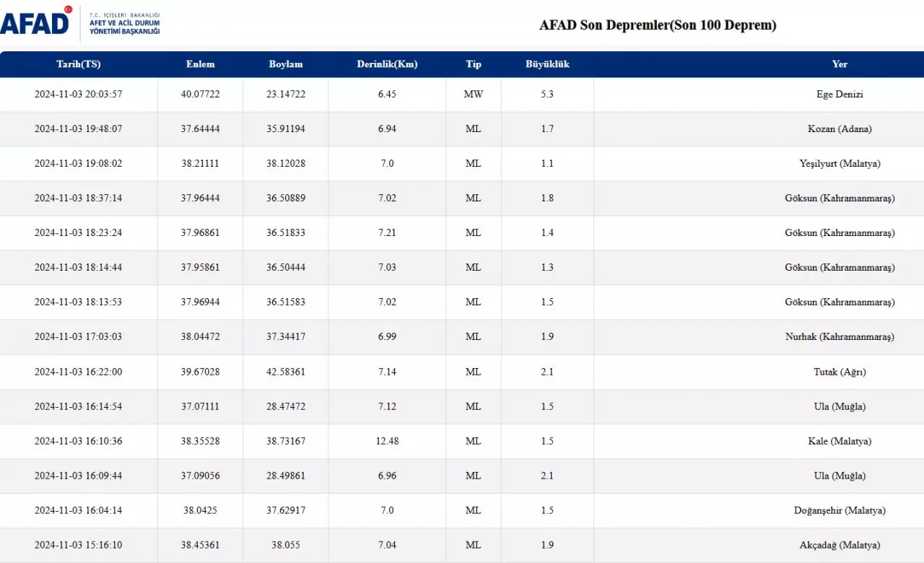Click the 5.3 magnitude value
The image size is (924, 563).
tap(547, 95)
